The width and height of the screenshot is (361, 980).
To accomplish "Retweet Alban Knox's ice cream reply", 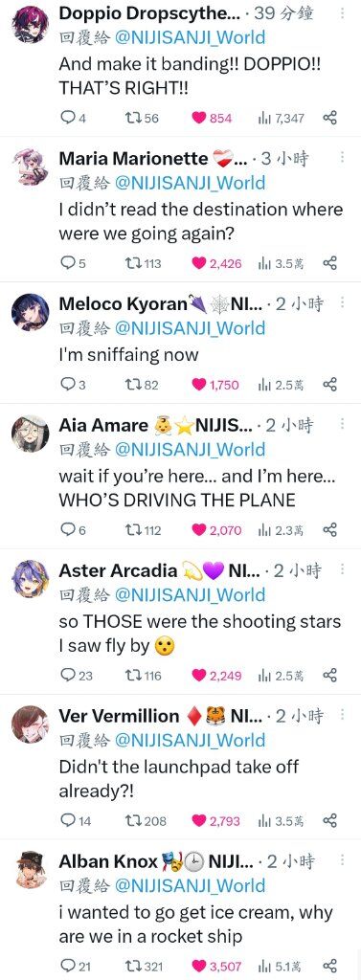I will [x=144, y=966].
